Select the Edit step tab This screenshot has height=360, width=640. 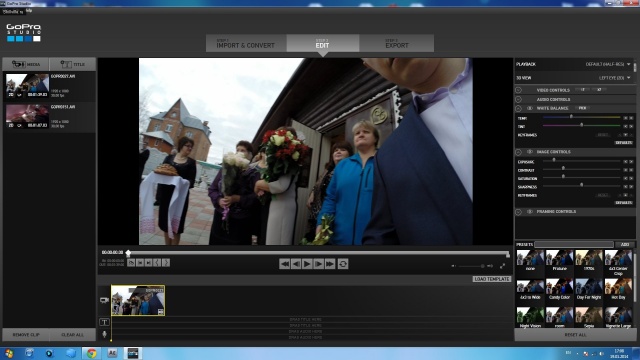coord(322,43)
